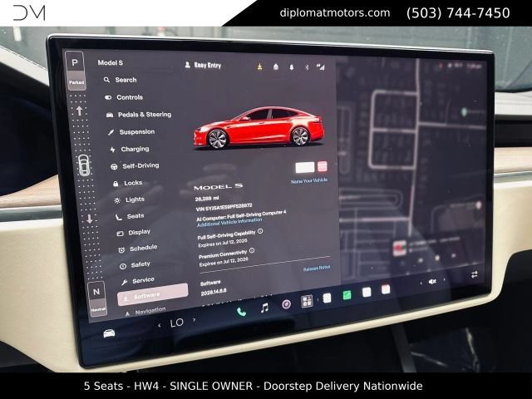Tap the cellular signal icon
Screen dimensions: 532x399
coord(321,66)
